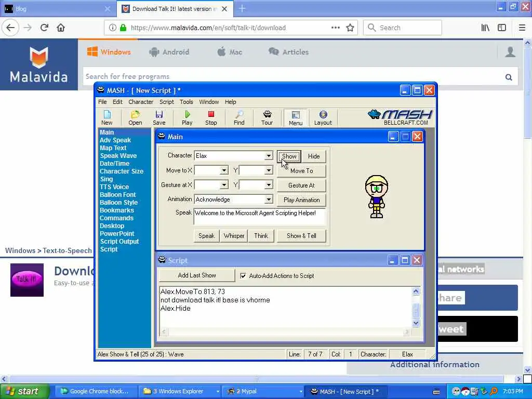
Task: Expand the Mypal taskbar group arrow
Action: tap(301, 392)
